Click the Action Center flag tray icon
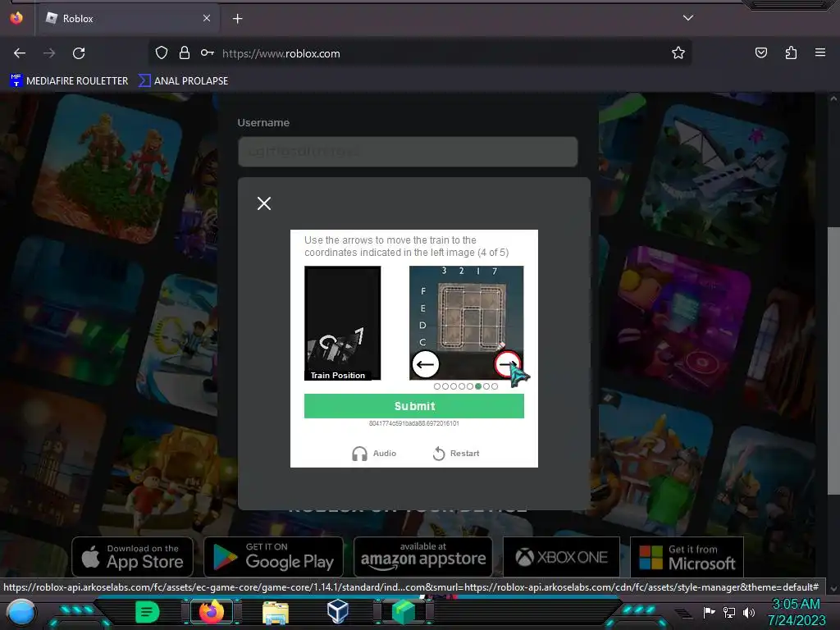Screen dimensions: 840x630 point(710,612)
